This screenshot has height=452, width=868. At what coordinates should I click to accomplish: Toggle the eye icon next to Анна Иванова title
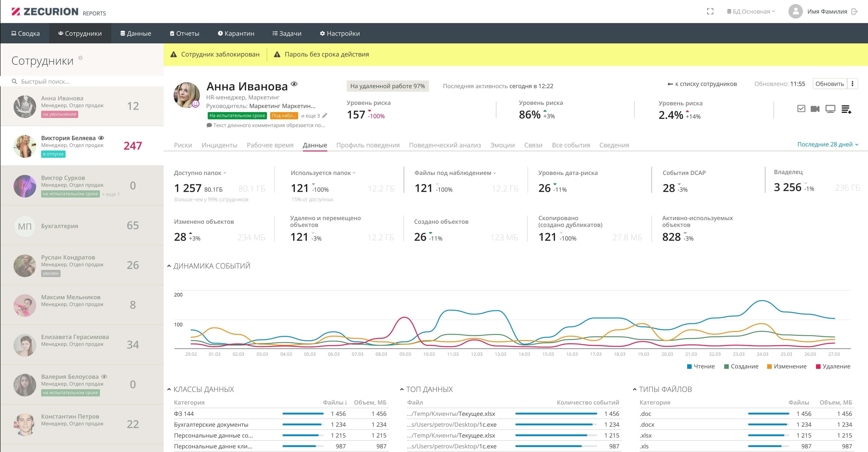click(294, 84)
